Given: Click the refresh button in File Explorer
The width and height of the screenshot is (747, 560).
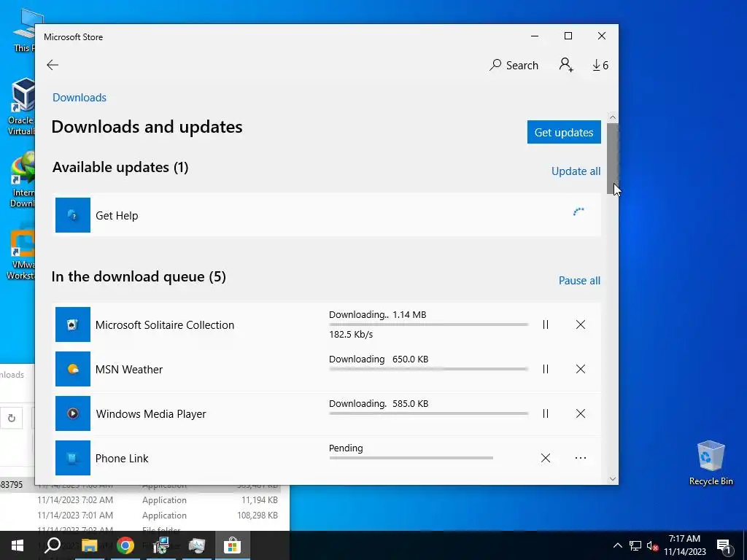Looking at the screenshot, I should point(12,418).
